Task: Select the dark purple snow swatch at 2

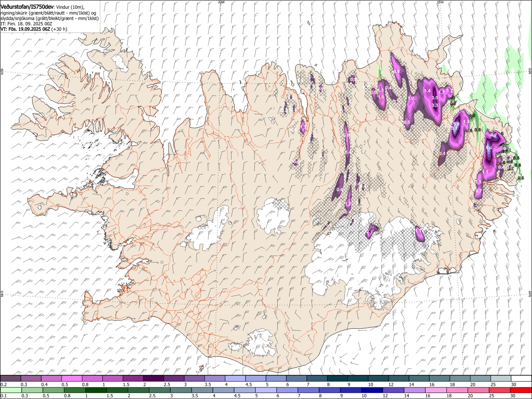Action: coord(154,379)
